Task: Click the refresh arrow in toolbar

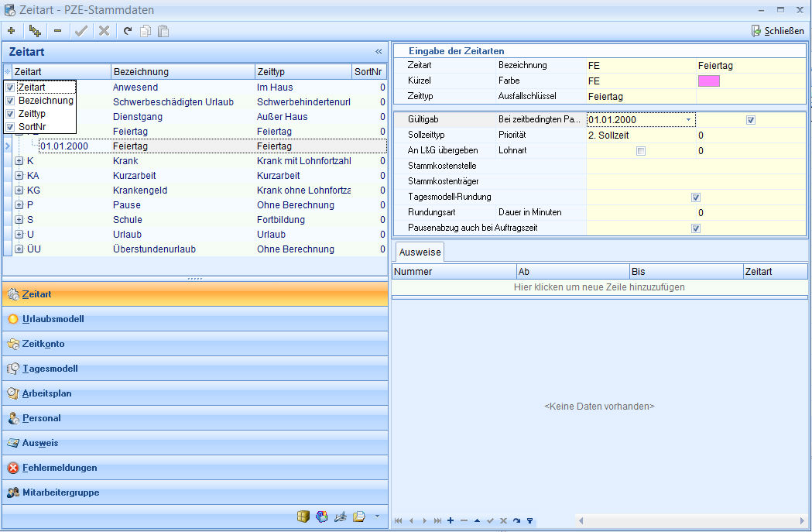Action: (x=128, y=31)
